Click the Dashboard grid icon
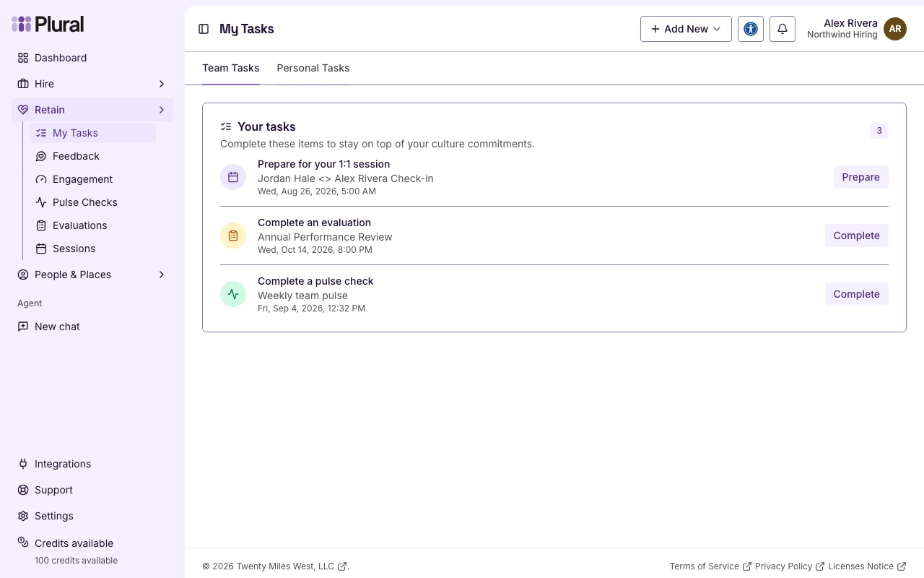924x578 pixels. click(x=23, y=58)
